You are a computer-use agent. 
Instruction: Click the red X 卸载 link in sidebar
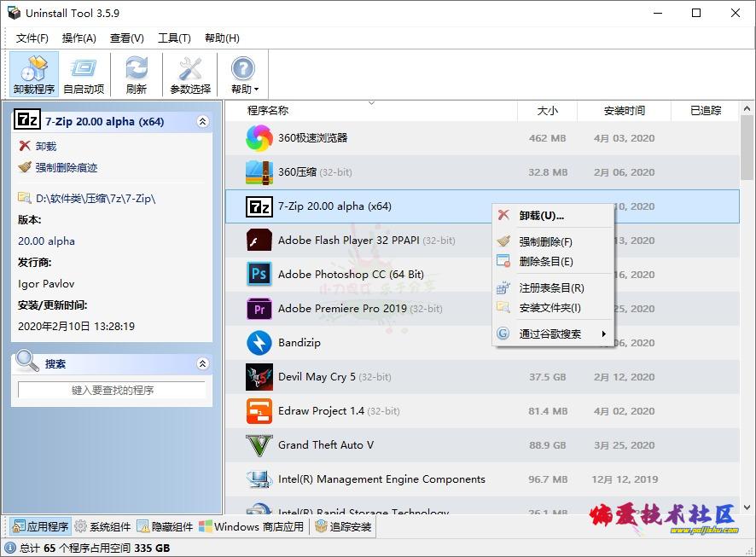pos(38,146)
